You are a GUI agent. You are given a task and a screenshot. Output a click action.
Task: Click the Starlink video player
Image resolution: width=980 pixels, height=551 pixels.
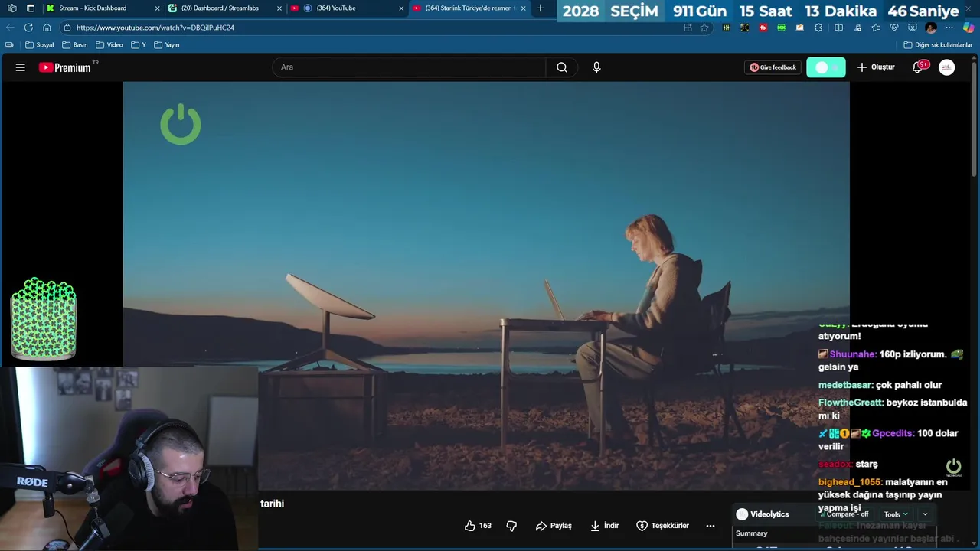click(486, 285)
